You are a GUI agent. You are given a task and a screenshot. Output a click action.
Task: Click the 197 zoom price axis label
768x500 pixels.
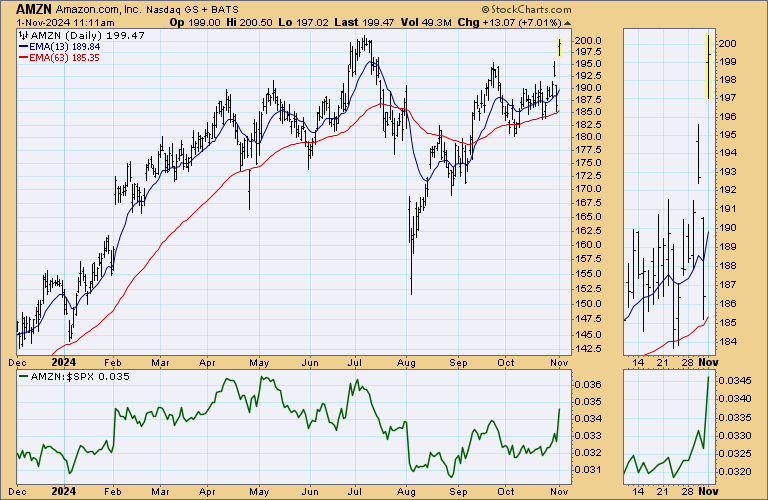pos(728,97)
